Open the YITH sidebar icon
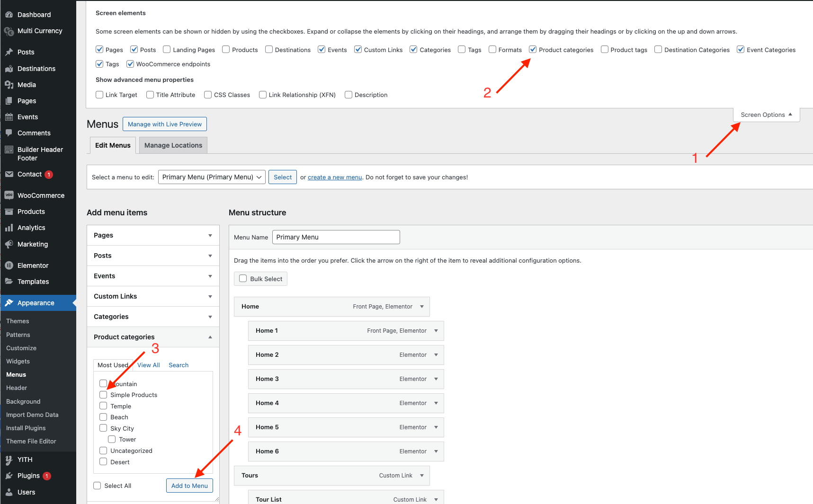 click(x=9, y=460)
